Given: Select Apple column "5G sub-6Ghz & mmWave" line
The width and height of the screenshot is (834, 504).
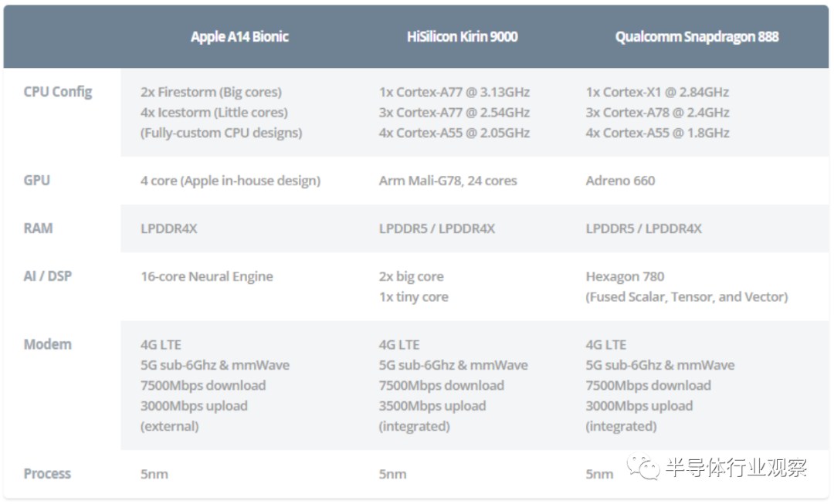Looking at the screenshot, I should click(x=215, y=365).
